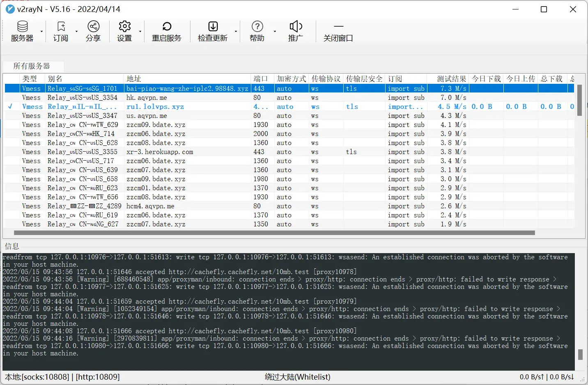Select server row Relay_sgSG-sgSG_1701

coord(289,88)
